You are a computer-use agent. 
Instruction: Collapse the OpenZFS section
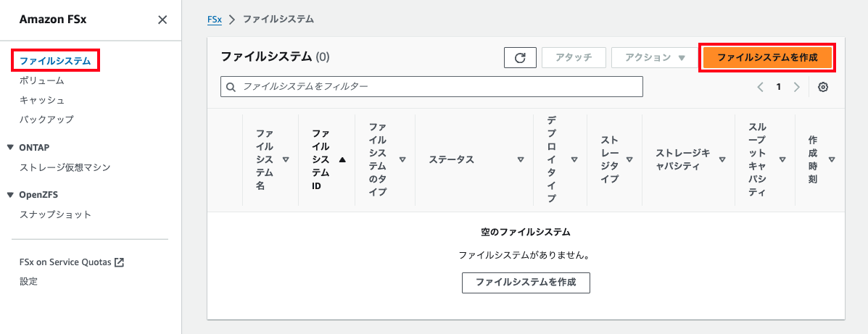tap(11, 195)
